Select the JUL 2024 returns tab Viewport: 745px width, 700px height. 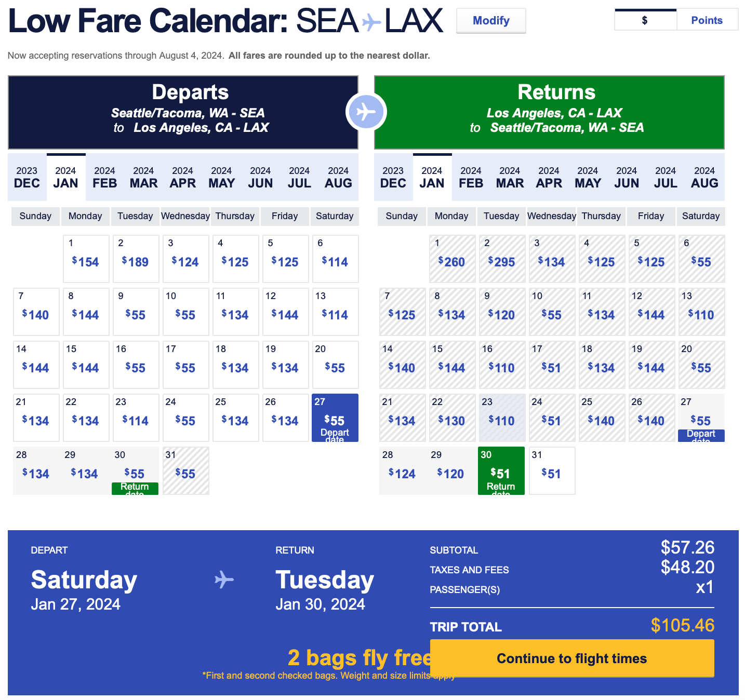coord(666,178)
